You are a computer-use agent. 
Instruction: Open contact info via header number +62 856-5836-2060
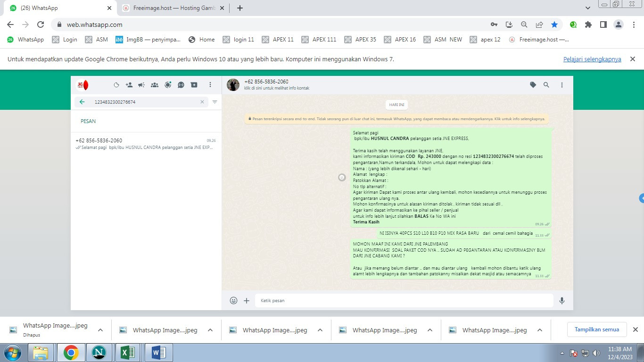[266, 82]
